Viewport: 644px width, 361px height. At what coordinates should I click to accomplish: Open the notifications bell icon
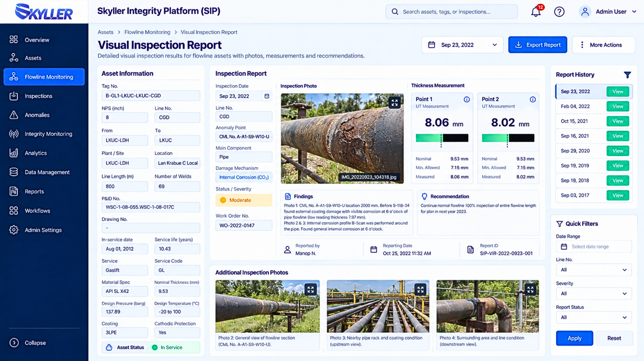pos(536,12)
